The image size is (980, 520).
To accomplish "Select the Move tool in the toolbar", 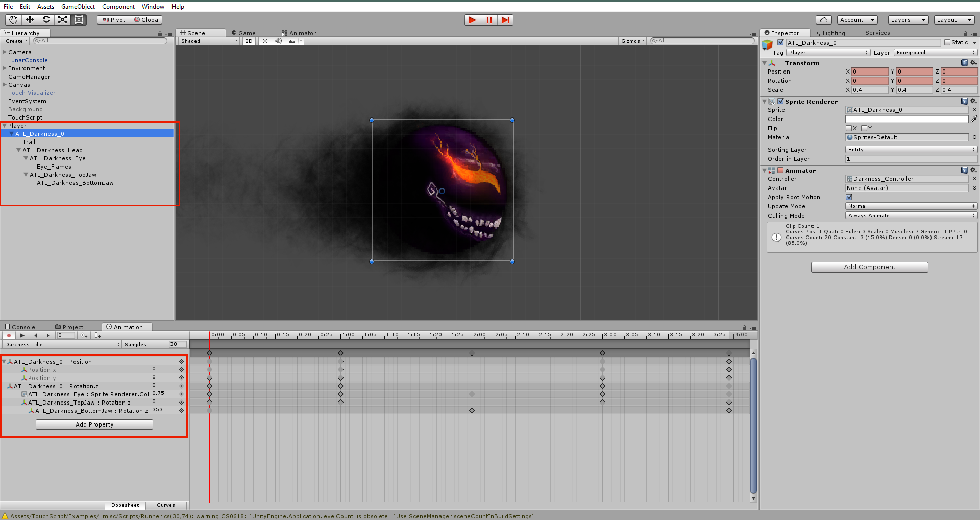I will click(30, 20).
